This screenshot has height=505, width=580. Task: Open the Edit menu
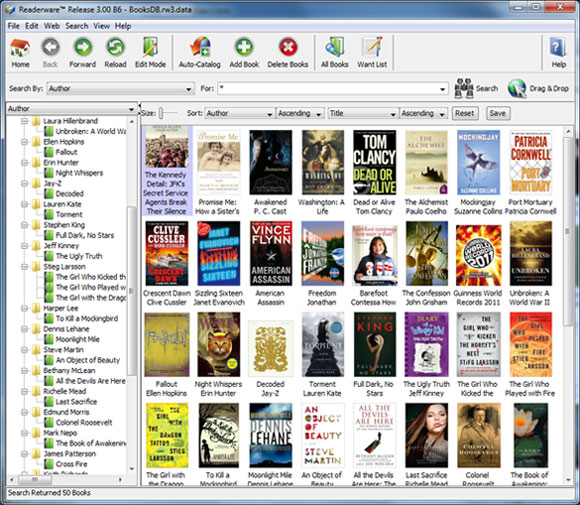(x=32, y=26)
